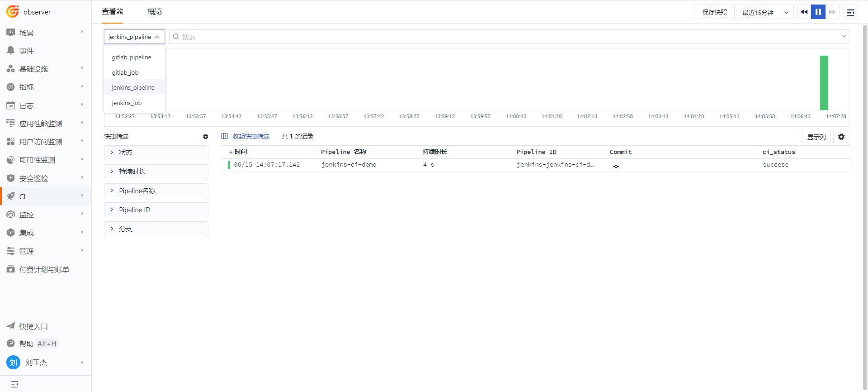Viewport: 868px width, 392px height.
Task: Open the top-right panel menu icon
Action: 850,12
